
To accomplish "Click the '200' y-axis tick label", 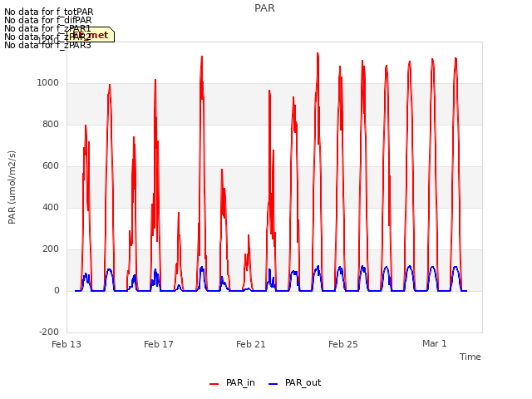I will [x=51, y=249].
